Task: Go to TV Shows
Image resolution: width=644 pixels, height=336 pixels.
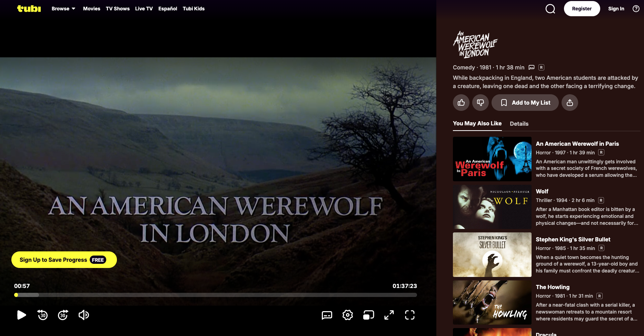Action: tap(118, 9)
